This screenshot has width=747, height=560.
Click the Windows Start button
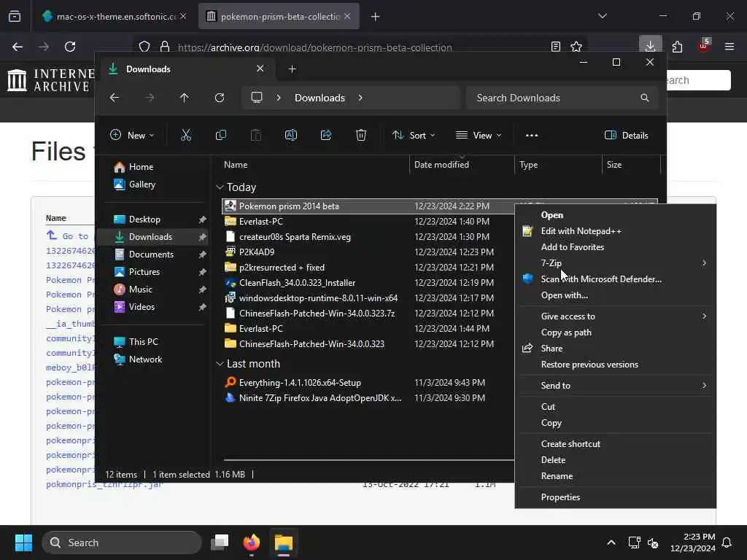(x=23, y=542)
